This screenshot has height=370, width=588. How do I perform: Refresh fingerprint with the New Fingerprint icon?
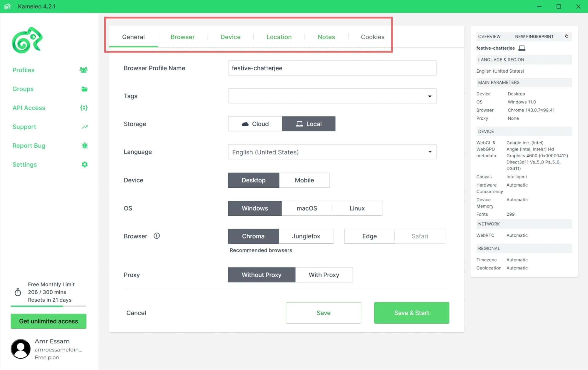click(x=567, y=36)
